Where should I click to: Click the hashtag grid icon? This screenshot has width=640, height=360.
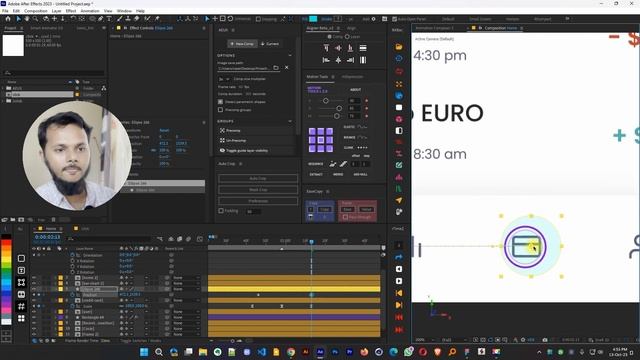coord(21,306)
